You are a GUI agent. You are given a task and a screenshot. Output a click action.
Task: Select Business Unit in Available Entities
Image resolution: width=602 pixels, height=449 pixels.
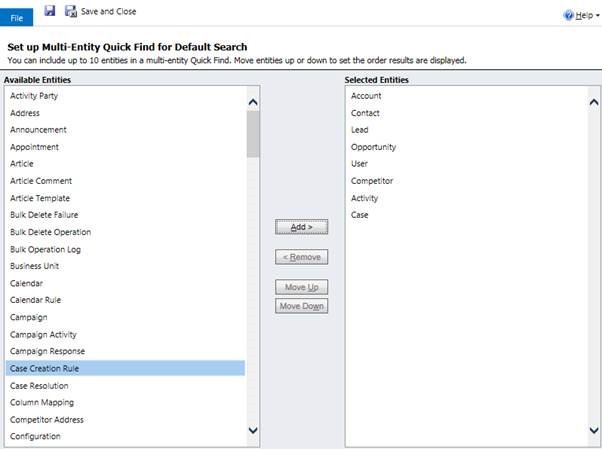tap(34, 266)
